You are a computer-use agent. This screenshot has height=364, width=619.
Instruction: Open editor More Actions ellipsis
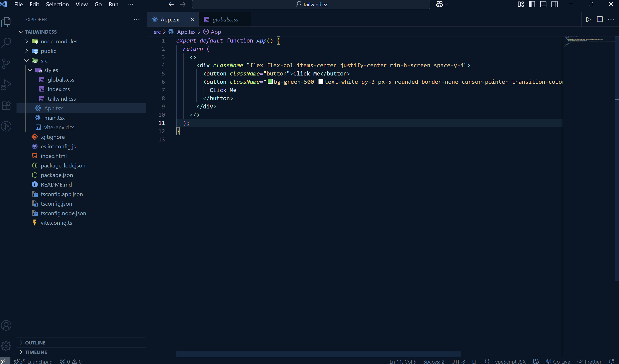611,19
